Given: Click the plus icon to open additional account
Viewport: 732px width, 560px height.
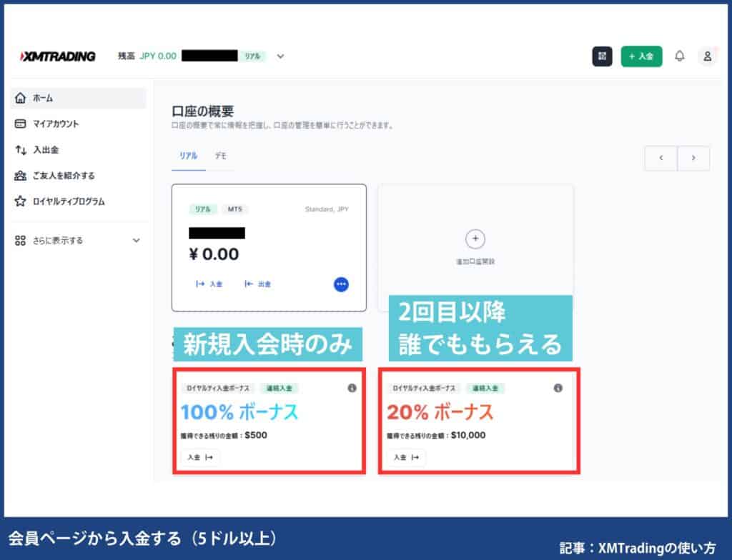Looking at the screenshot, I should (x=475, y=239).
